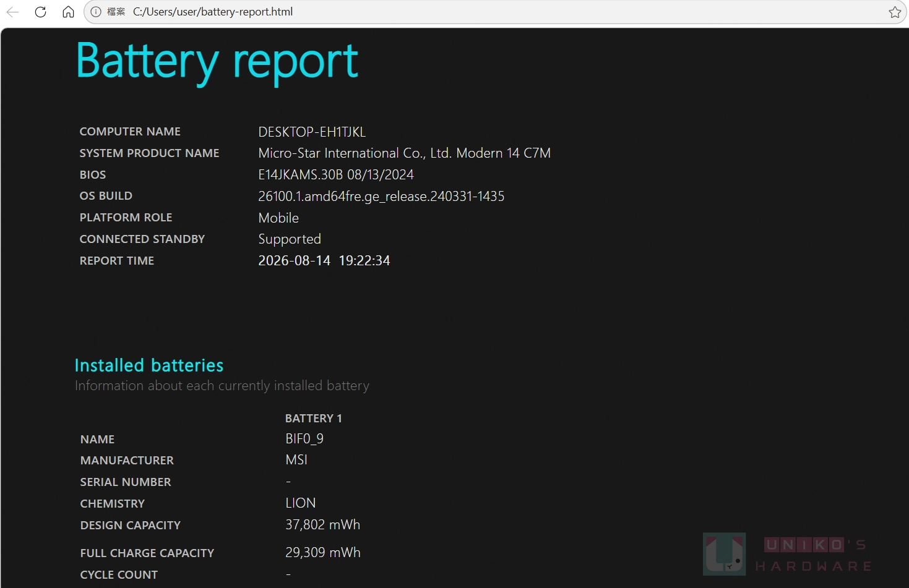Select the Installed batteries heading
This screenshot has height=588, width=909.
tap(149, 365)
